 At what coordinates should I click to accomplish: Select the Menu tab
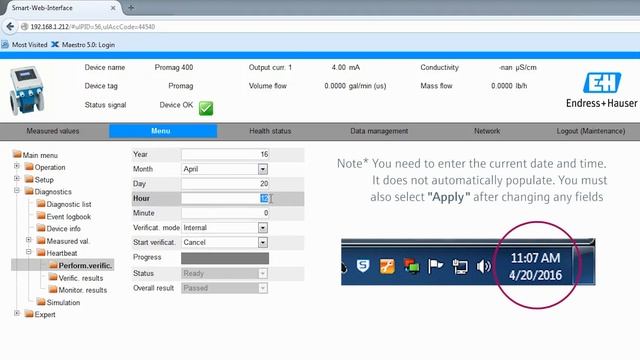(x=162, y=131)
